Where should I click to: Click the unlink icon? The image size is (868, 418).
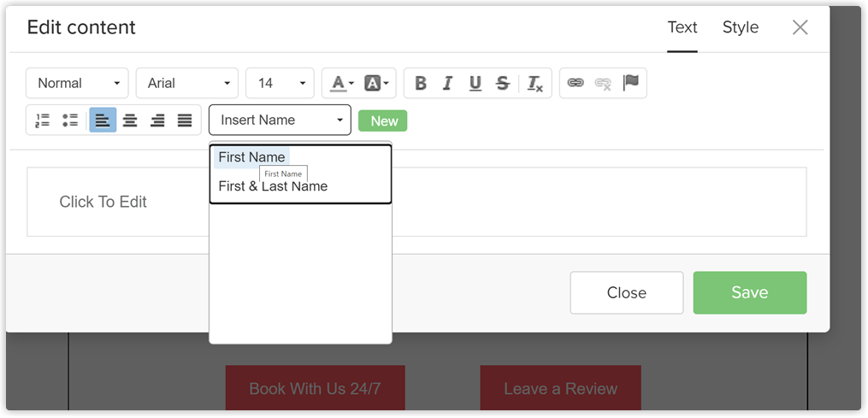tap(603, 84)
